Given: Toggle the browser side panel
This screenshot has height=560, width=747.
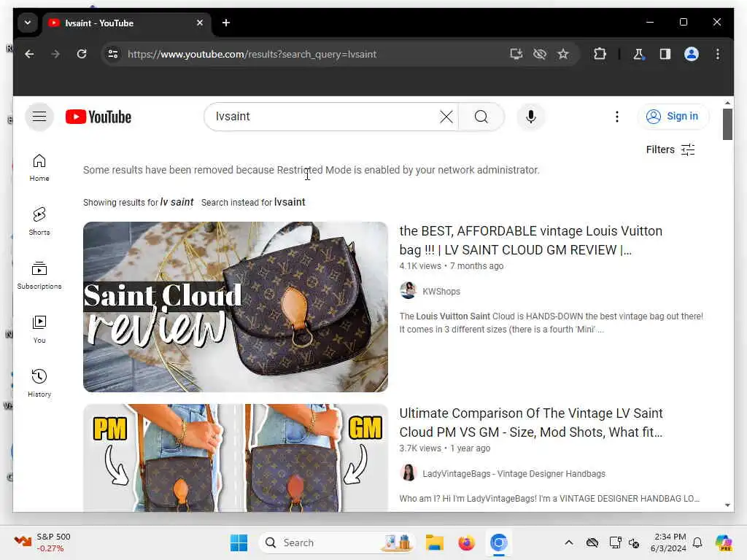Looking at the screenshot, I should (665, 54).
